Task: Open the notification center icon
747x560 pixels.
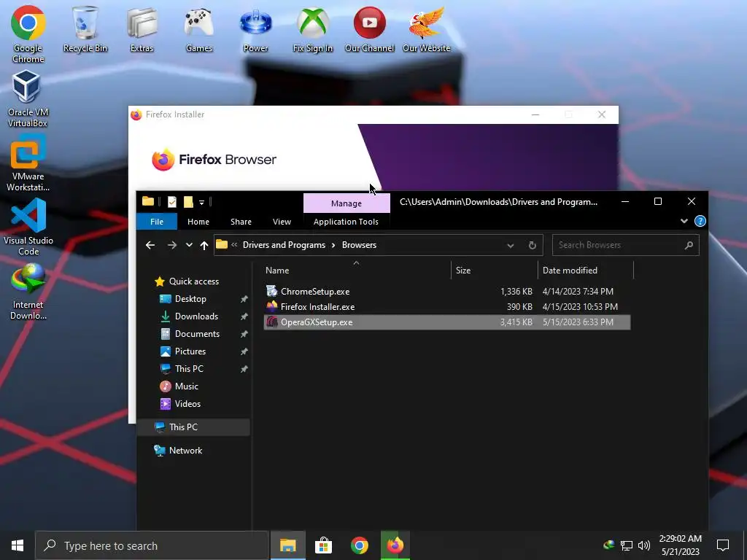Action: click(x=723, y=545)
